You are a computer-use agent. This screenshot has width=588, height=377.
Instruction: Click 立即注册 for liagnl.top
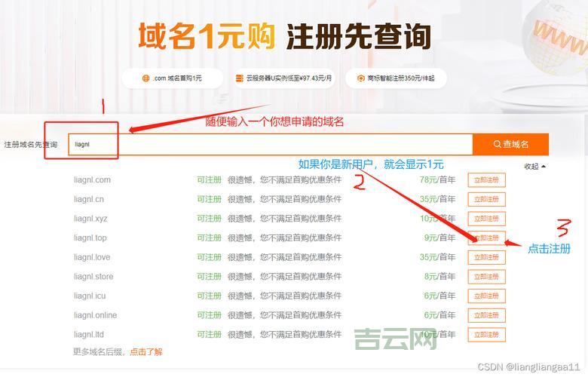pyautogui.click(x=486, y=238)
